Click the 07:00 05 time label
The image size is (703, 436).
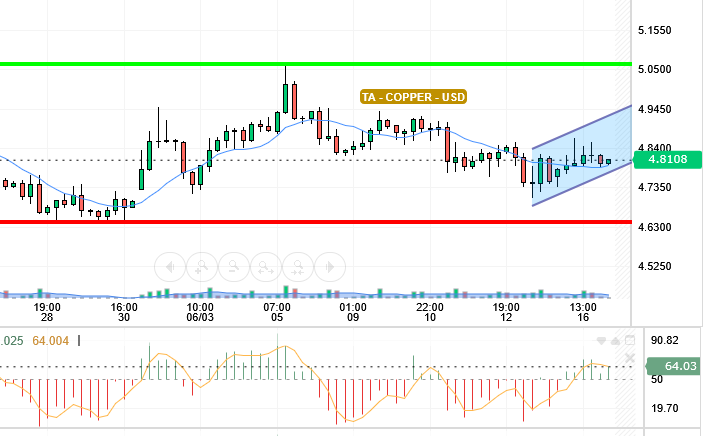point(277,312)
